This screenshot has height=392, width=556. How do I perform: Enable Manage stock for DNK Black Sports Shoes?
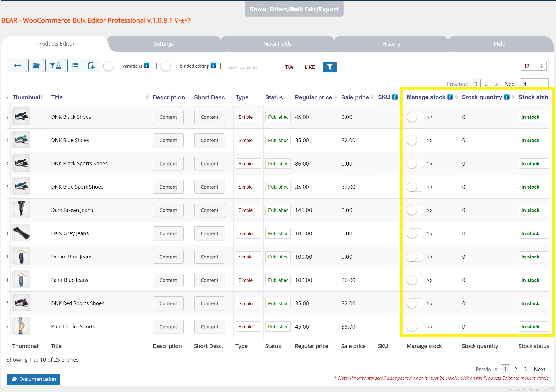[x=415, y=163]
